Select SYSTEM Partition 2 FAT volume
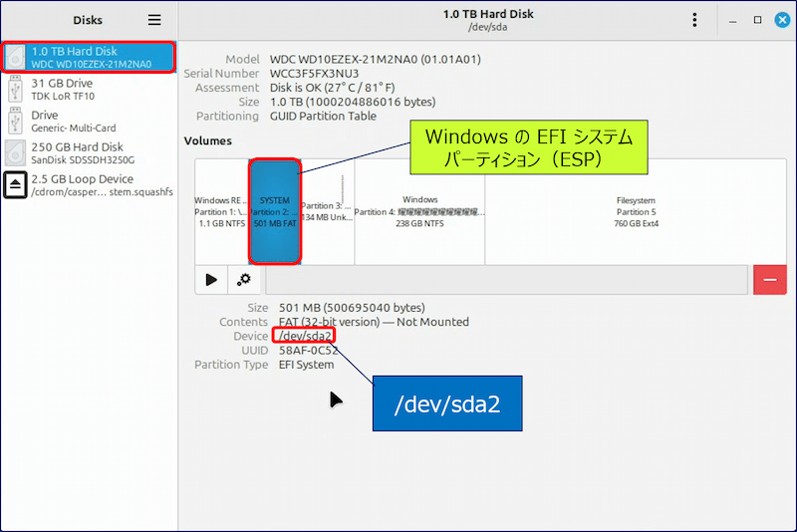 (275, 211)
